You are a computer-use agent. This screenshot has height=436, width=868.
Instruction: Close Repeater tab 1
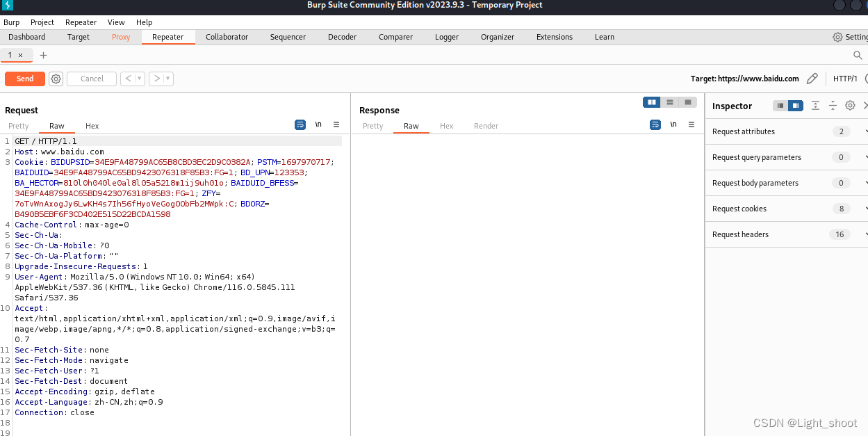[20, 55]
